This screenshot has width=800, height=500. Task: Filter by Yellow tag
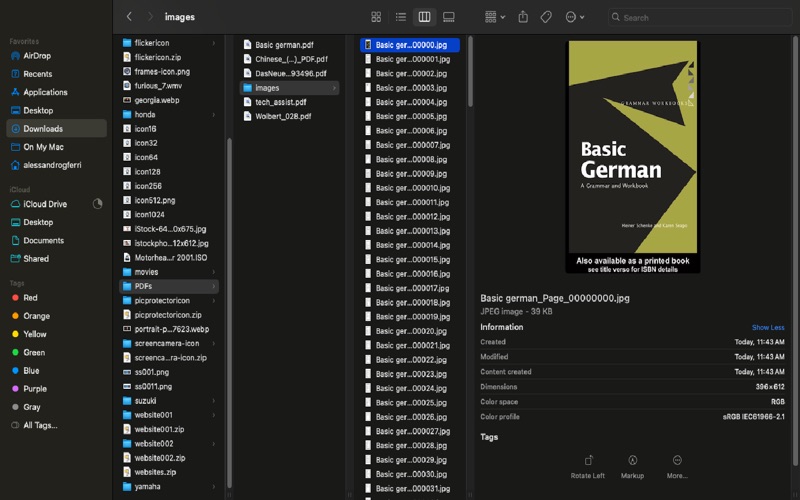click(56, 334)
